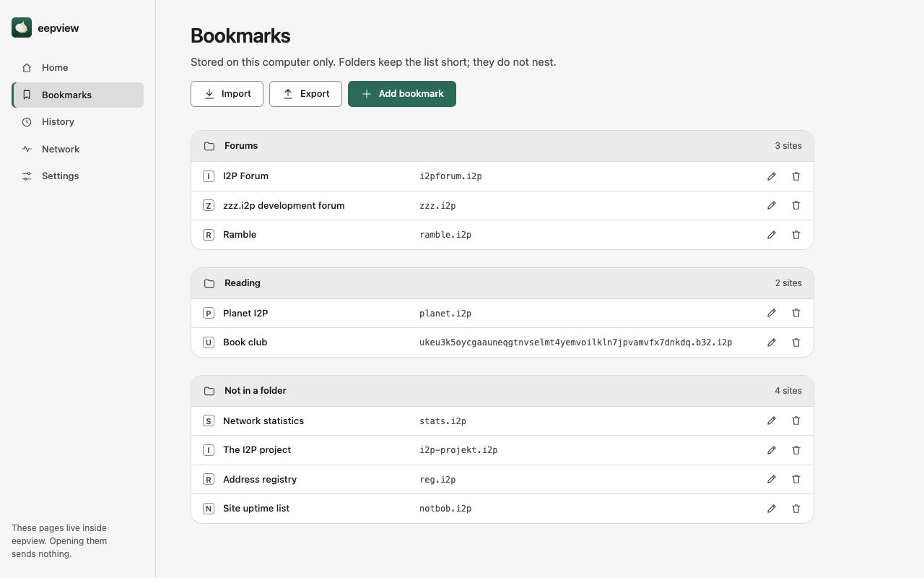Delete the I2P Forum bookmark
This screenshot has height=578, width=924.
796,176
